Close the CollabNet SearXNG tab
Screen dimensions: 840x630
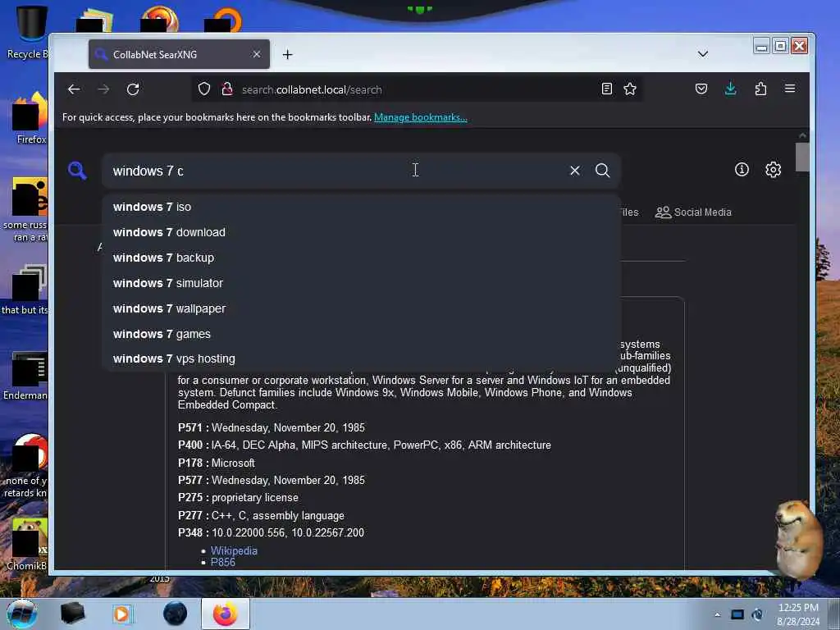257,54
